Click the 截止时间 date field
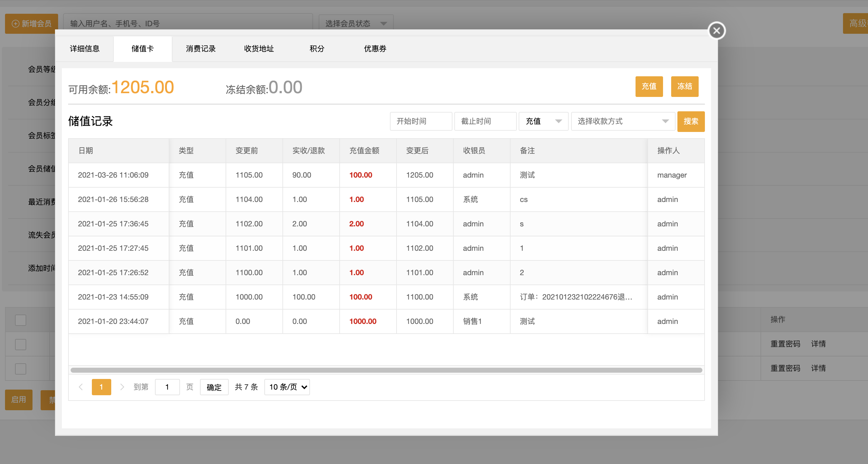 [x=485, y=121]
